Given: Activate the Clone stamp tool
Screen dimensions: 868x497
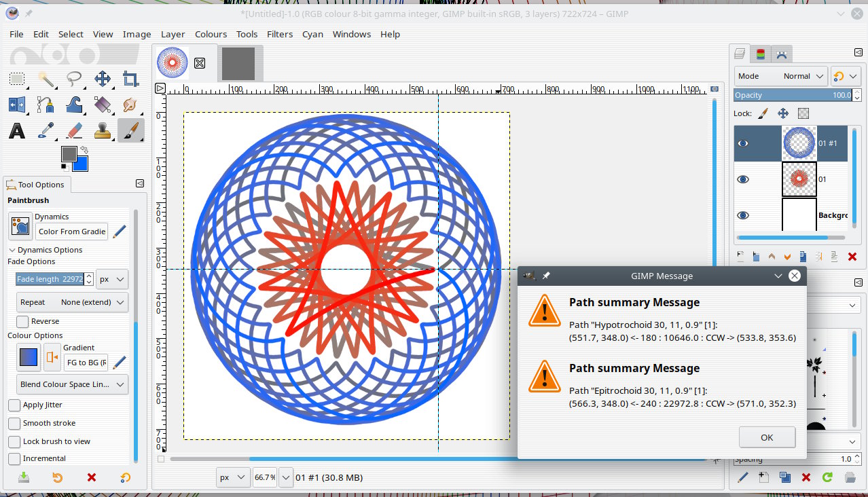Looking at the screenshot, I should (x=103, y=130).
